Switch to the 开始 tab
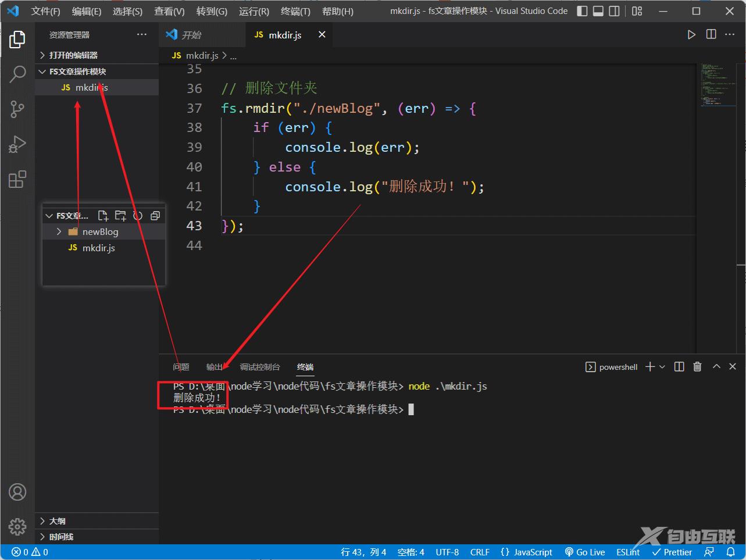 click(x=202, y=35)
